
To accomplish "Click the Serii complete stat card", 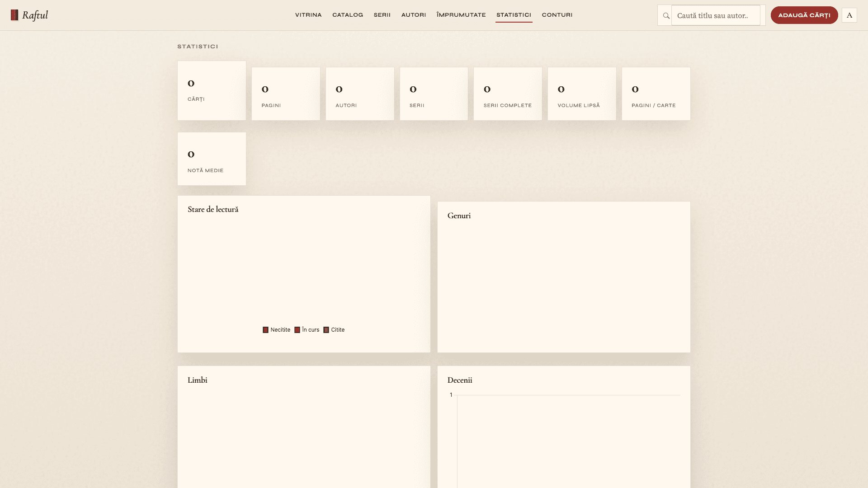I will tap(508, 94).
